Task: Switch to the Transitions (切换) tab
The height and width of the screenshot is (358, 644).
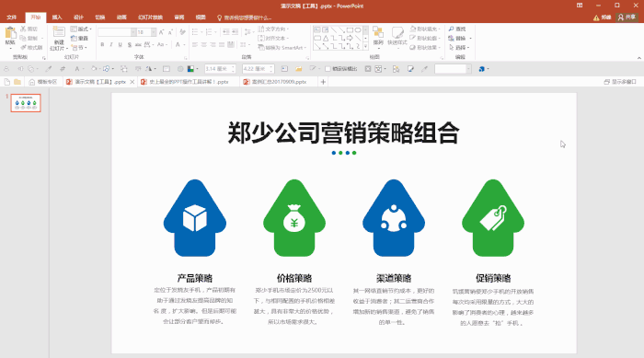Action: pos(99,17)
